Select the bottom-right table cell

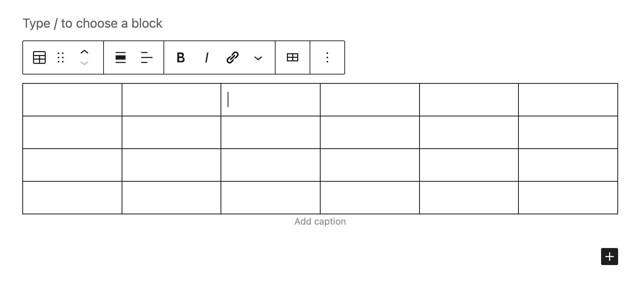568,198
